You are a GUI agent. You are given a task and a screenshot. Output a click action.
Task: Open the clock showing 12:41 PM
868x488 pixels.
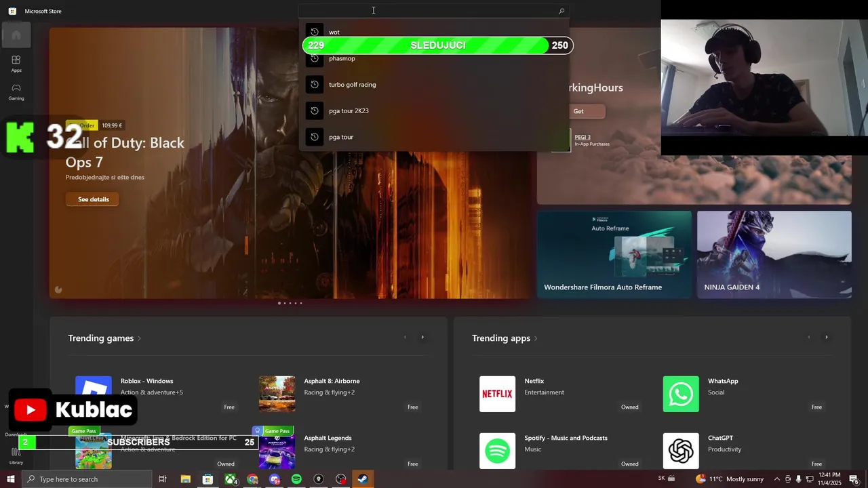point(829,479)
